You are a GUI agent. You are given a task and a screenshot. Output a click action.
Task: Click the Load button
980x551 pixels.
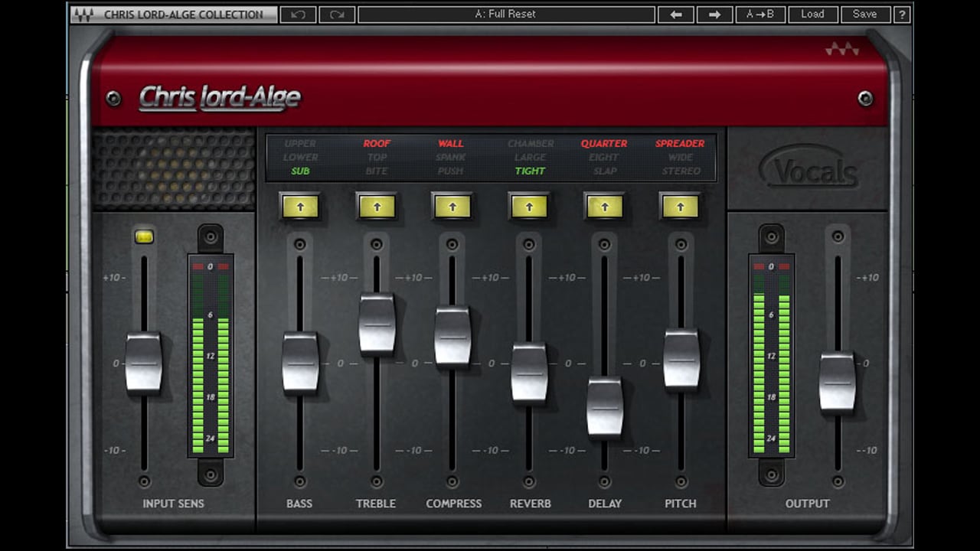point(812,14)
